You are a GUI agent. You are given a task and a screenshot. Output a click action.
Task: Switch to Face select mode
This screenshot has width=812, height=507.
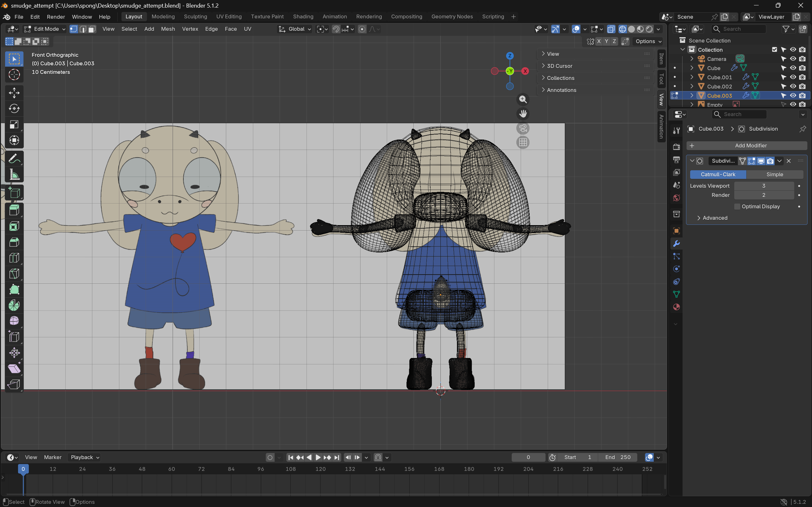pyautogui.click(x=92, y=29)
